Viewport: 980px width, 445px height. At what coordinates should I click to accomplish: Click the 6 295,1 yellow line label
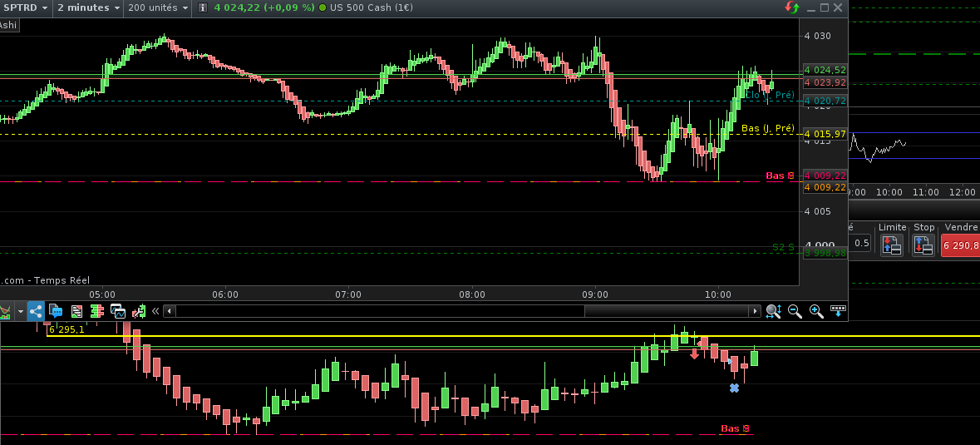tap(66, 329)
